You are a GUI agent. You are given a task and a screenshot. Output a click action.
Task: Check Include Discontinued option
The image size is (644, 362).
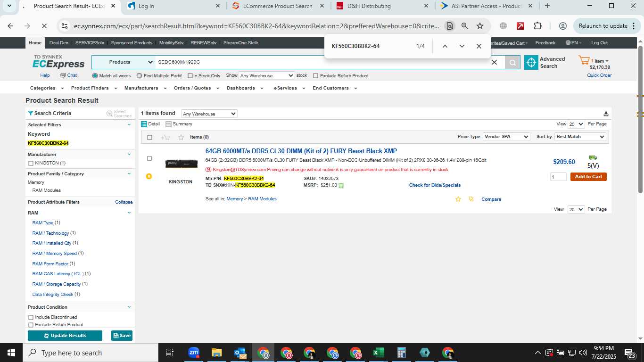tap(31, 318)
